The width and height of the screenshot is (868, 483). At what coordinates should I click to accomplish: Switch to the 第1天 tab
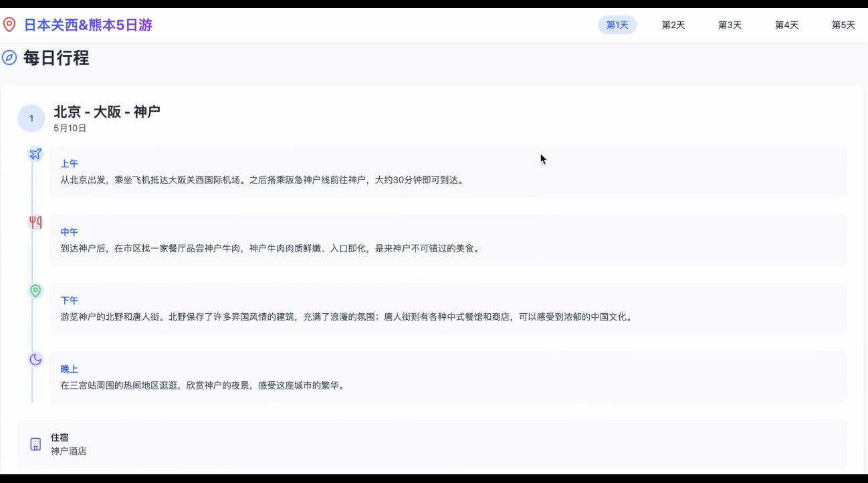click(x=617, y=25)
